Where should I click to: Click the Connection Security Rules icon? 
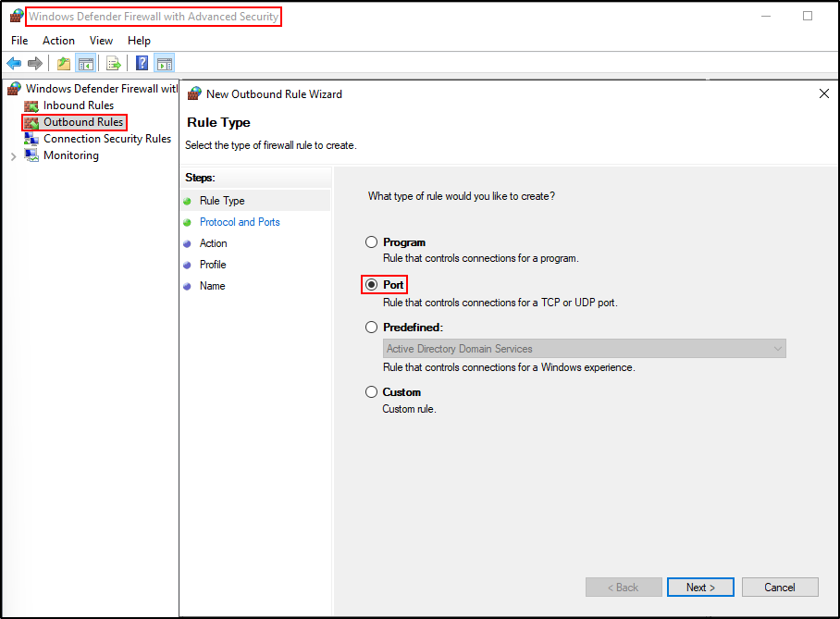click(x=31, y=139)
